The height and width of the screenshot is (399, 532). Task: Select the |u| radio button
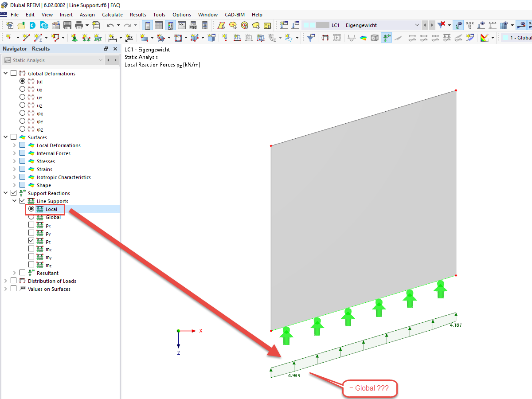click(x=22, y=81)
